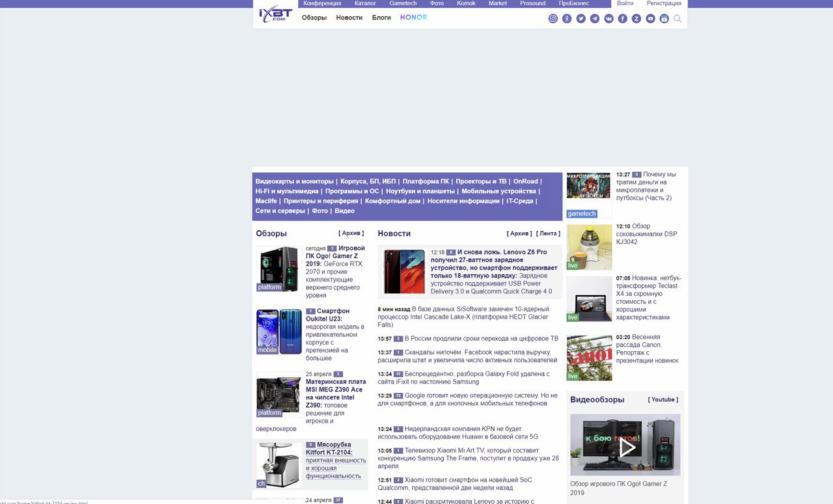Open the Twitter icon in header
833x504 pixels.
581,19
